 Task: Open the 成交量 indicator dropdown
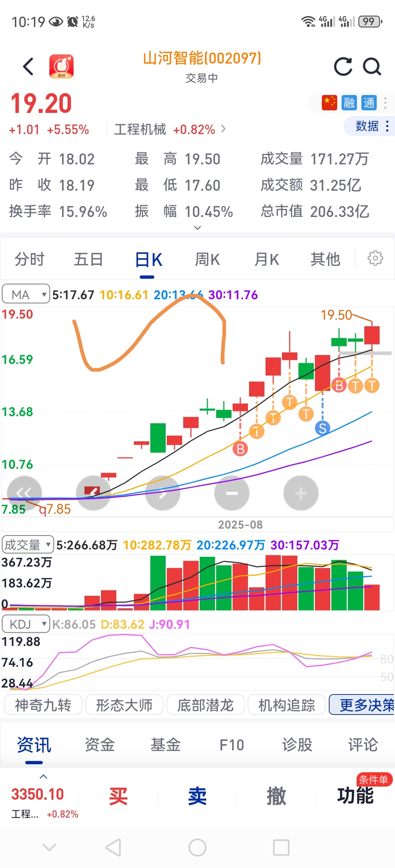point(28,545)
